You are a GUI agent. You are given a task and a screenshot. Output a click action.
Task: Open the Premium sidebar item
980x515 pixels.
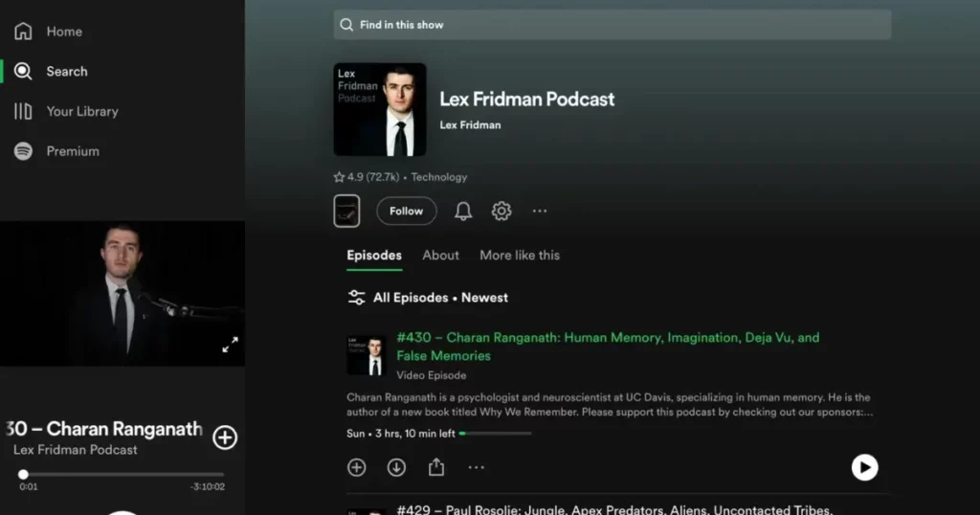point(56,151)
